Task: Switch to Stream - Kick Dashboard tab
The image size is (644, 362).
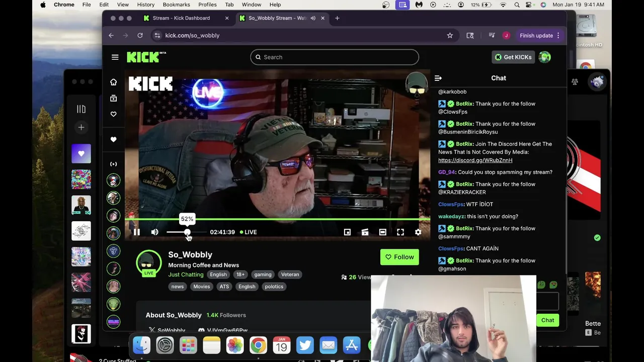Action: point(186,18)
